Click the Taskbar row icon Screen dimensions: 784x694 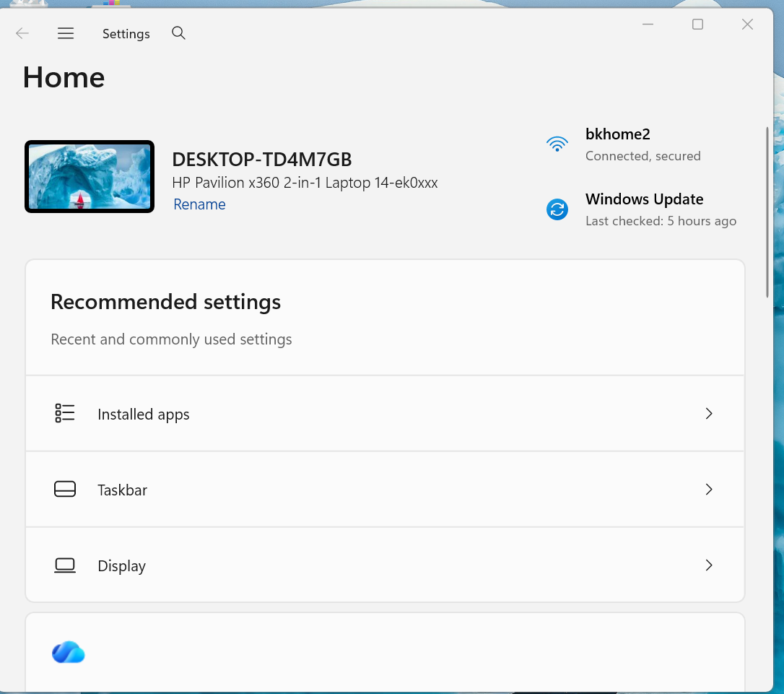(64, 489)
